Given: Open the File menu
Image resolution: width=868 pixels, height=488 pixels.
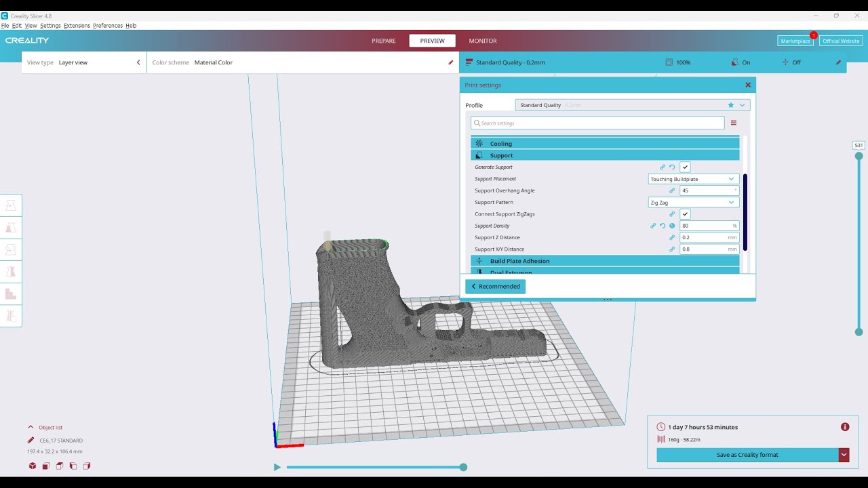Looking at the screenshot, I should 5,26.
